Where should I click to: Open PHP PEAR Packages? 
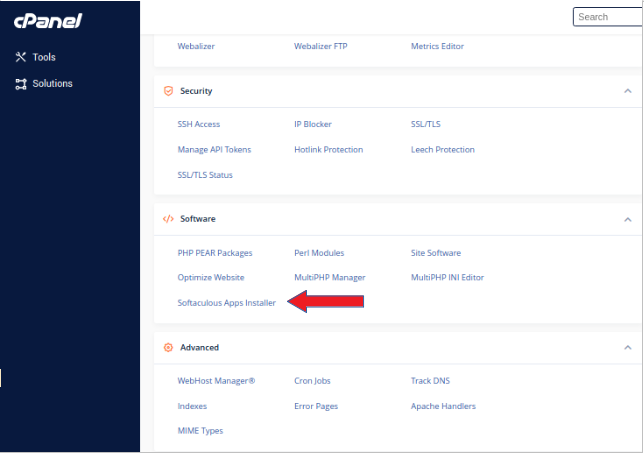pyautogui.click(x=215, y=253)
